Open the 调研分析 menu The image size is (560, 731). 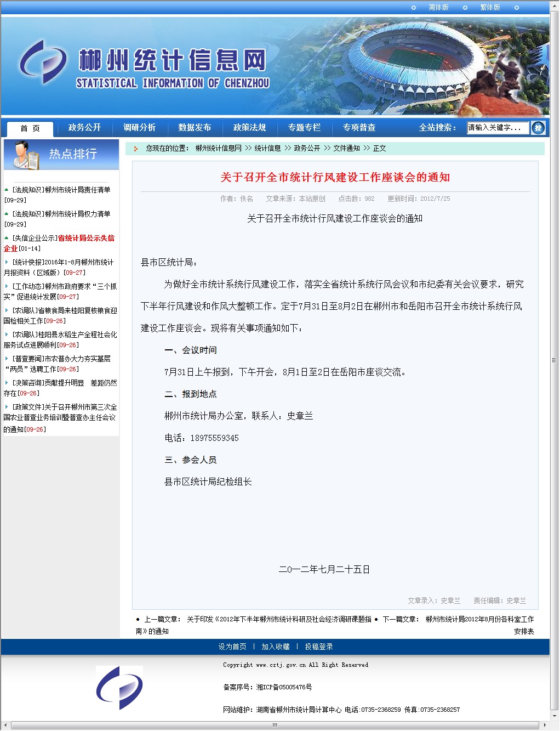click(139, 127)
